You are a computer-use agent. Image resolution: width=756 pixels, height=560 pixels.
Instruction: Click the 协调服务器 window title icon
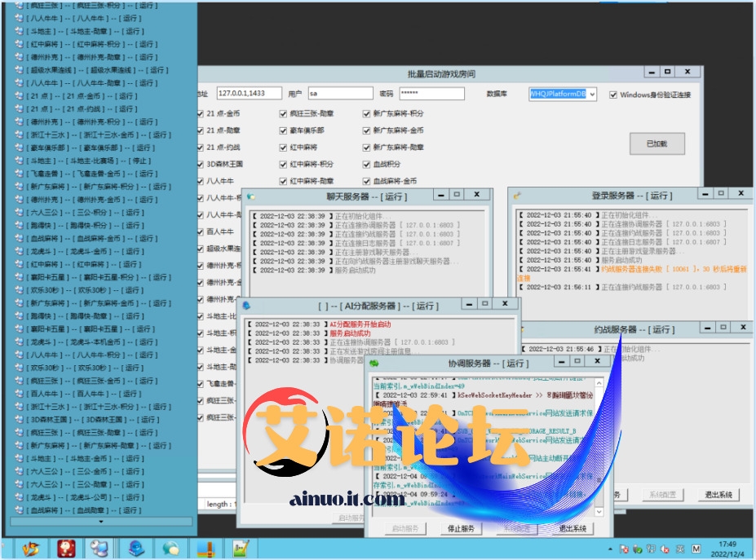click(374, 363)
